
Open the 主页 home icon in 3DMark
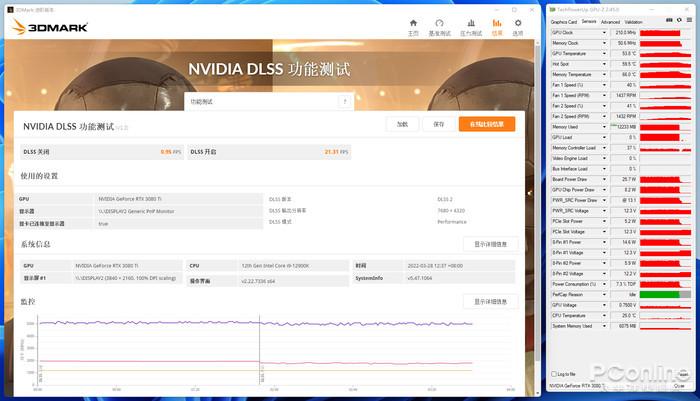coord(413,23)
